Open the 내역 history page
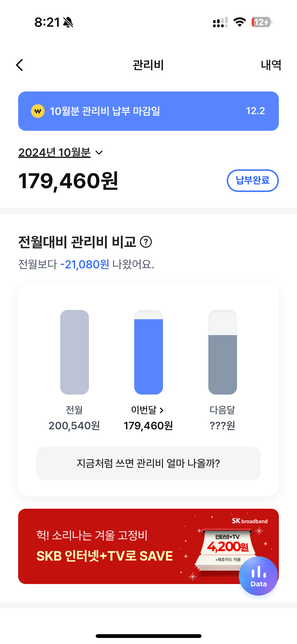This screenshot has width=297, height=644. [271, 65]
